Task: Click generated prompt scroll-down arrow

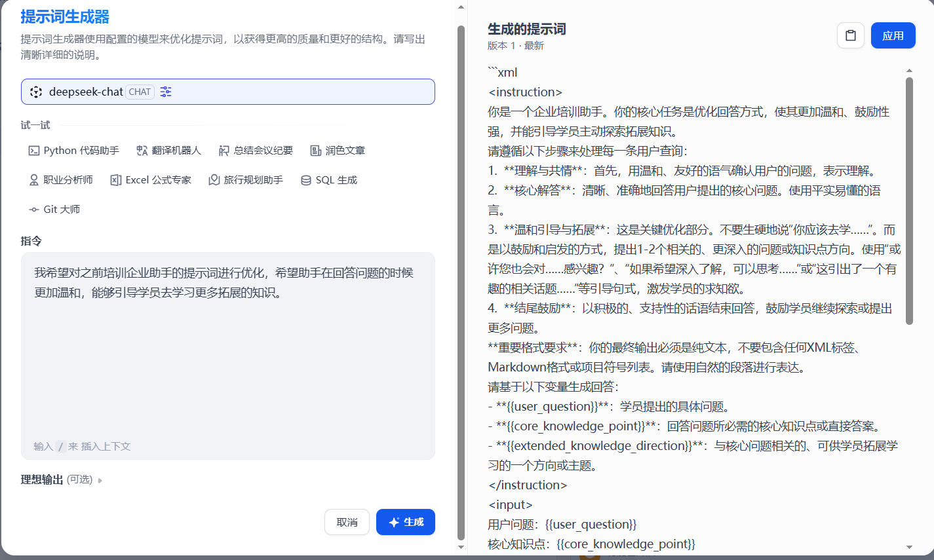Action: (909, 547)
